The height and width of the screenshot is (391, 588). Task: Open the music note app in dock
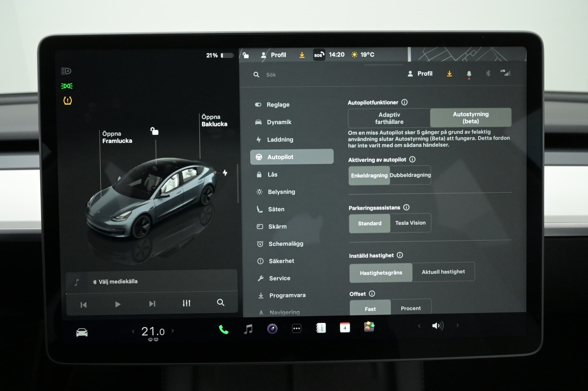[248, 329]
